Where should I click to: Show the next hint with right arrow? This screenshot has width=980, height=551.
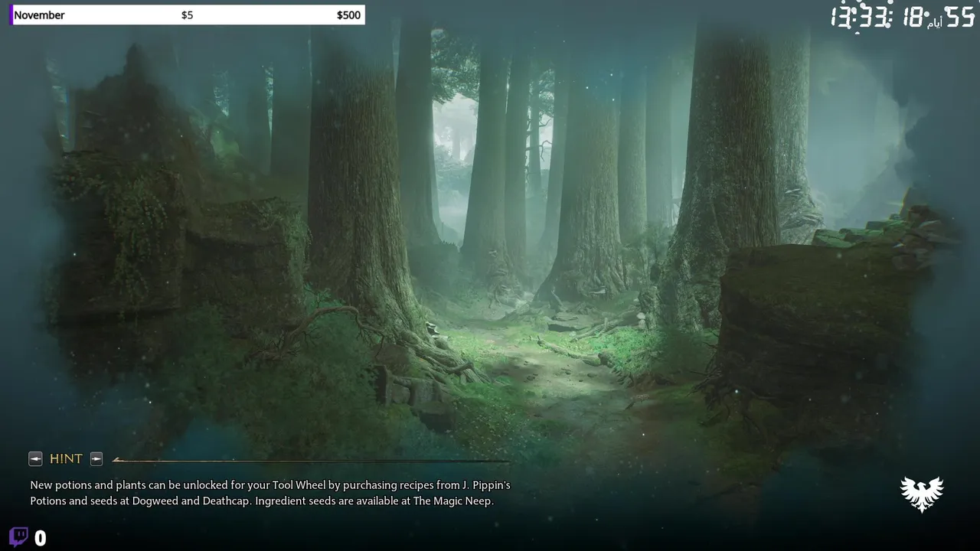(x=96, y=459)
